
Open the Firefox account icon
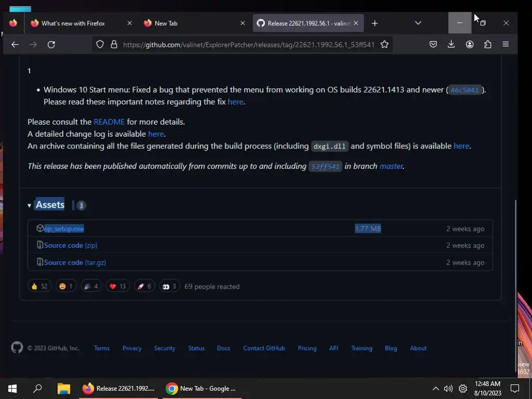[x=470, y=44]
